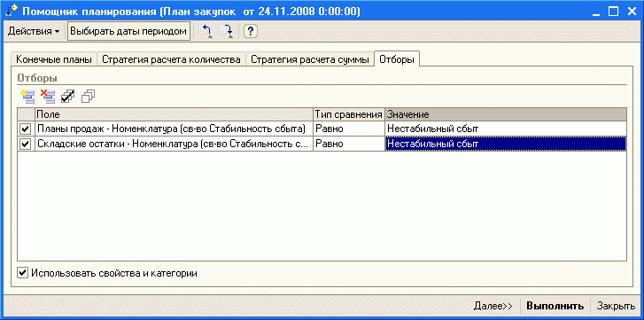Click the delete filter row icon
Screen dimensions: 644x320
[x=48, y=97]
